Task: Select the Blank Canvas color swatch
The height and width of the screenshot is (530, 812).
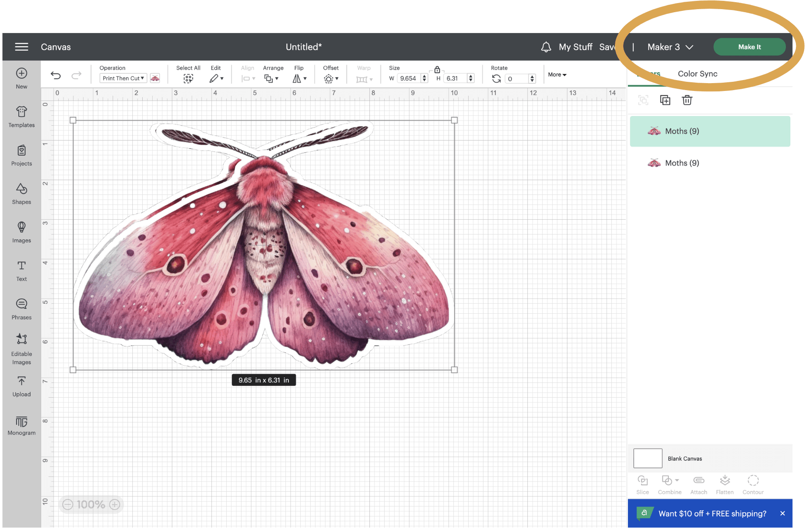Action: 648,458
